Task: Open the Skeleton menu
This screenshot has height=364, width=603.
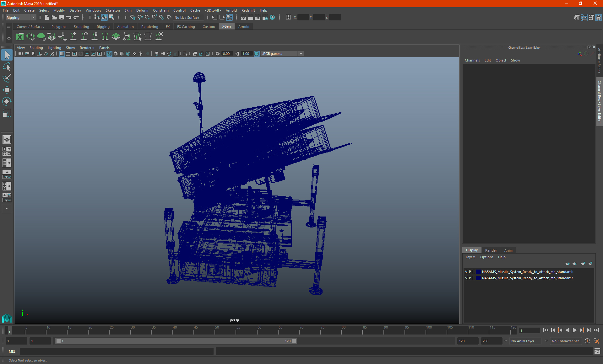Action: (x=112, y=10)
